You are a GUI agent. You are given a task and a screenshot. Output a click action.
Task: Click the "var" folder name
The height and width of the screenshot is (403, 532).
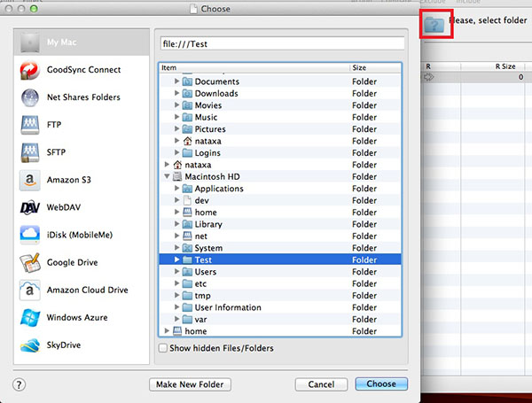(x=200, y=320)
